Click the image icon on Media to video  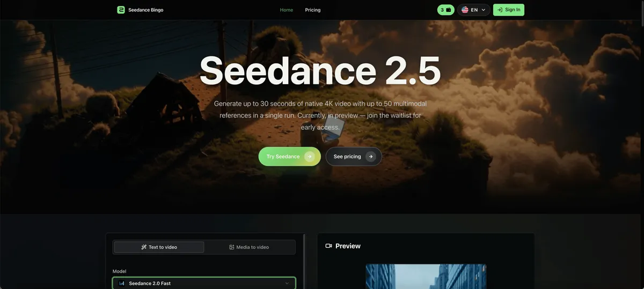tap(232, 247)
